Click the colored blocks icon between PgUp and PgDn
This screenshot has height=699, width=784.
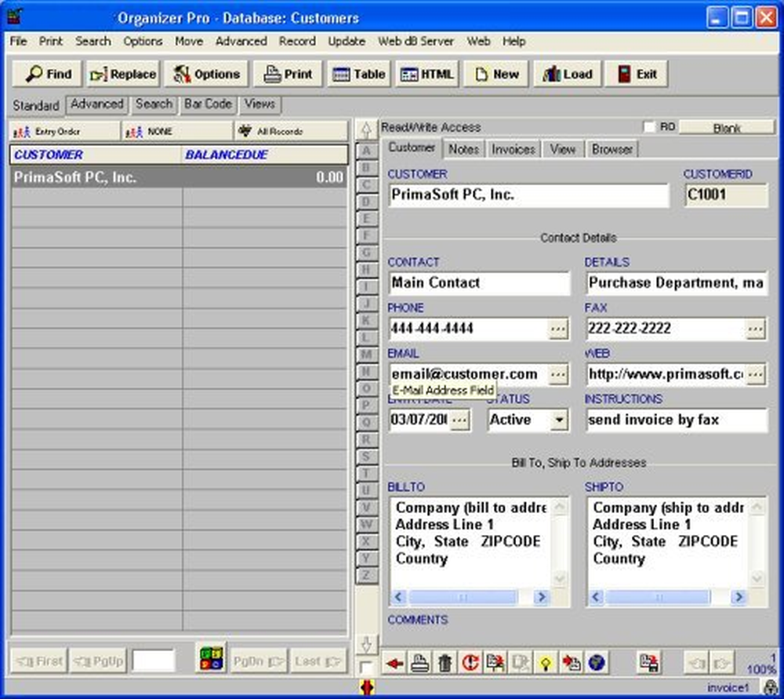pyautogui.click(x=211, y=658)
